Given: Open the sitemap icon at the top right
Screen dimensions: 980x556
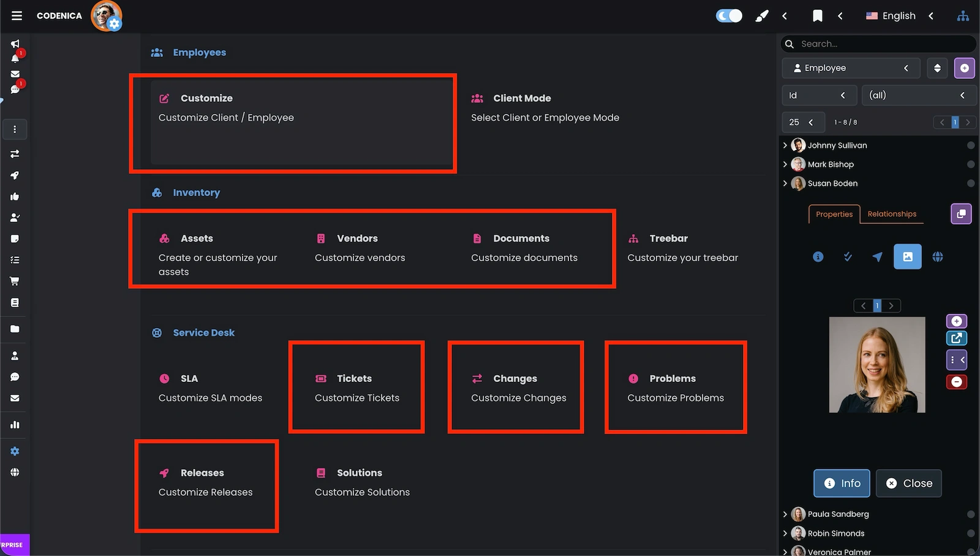Looking at the screenshot, I should tap(963, 16).
